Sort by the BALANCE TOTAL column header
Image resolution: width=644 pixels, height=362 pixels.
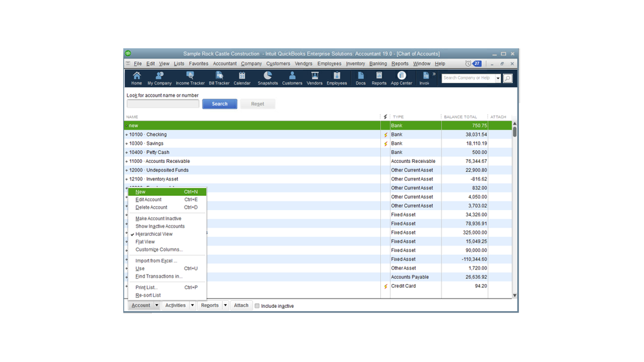460,117
